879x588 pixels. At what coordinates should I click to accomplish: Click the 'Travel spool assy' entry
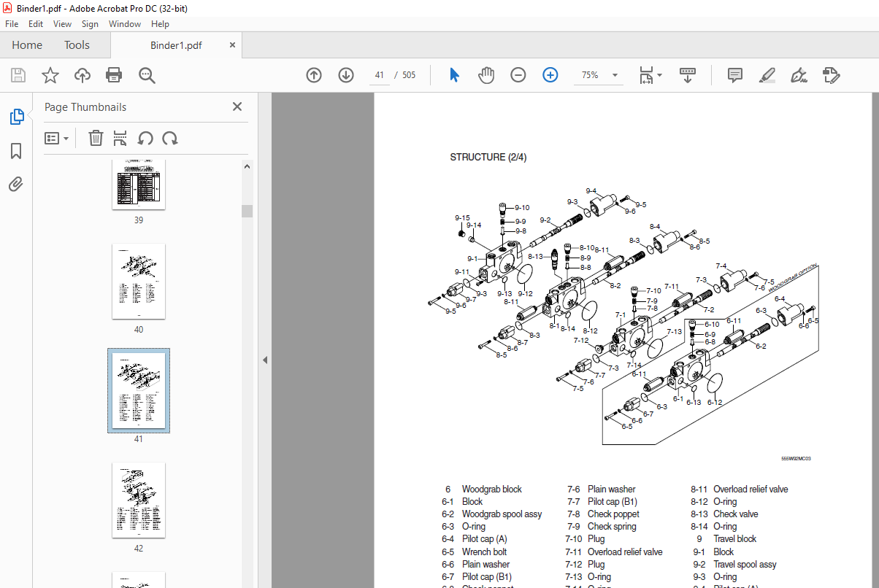click(745, 565)
